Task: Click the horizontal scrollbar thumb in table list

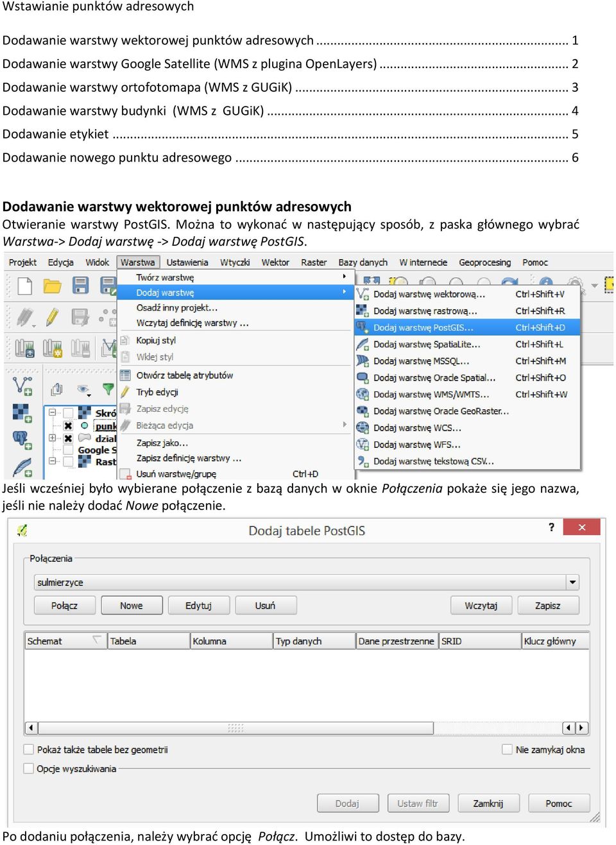Action: [x=235, y=728]
